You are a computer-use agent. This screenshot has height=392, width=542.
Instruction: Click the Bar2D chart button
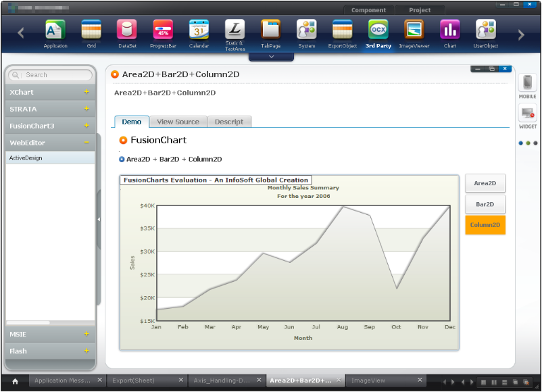click(485, 204)
